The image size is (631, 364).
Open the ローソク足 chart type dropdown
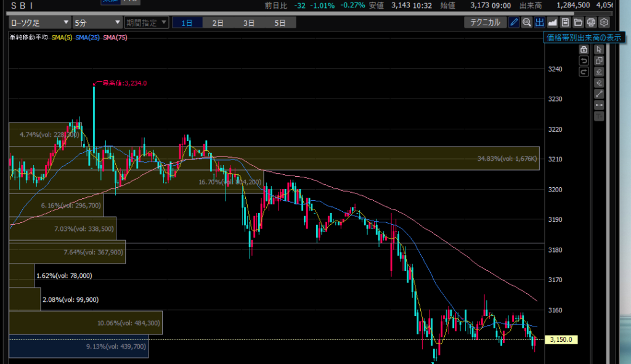39,23
